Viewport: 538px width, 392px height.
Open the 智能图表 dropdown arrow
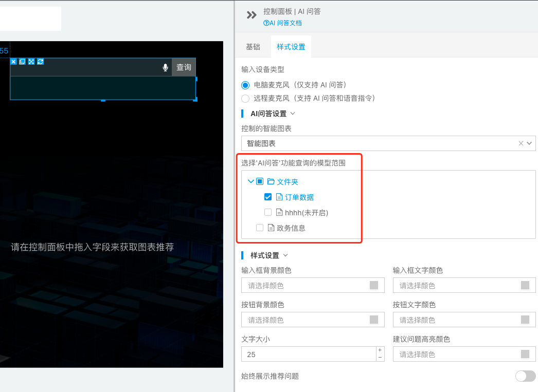[529, 143]
